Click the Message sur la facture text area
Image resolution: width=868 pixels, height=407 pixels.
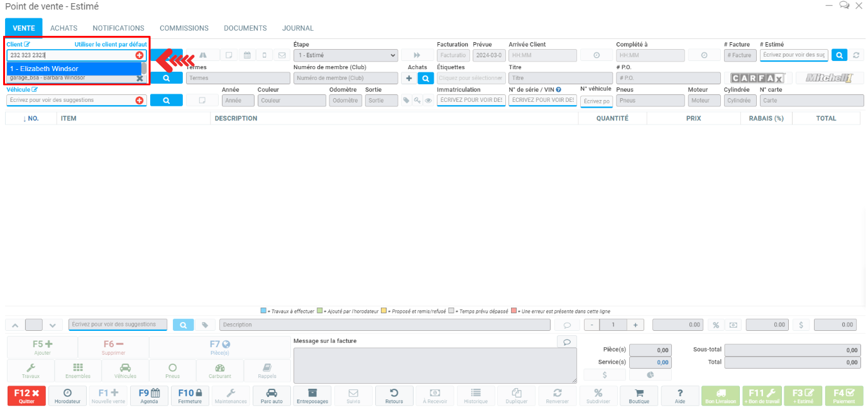pos(434,365)
